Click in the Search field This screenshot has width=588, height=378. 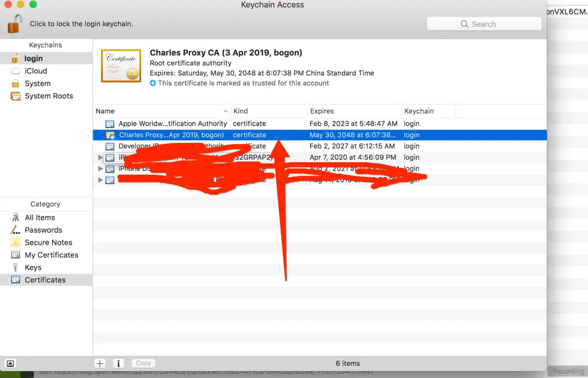click(x=484, y=24)
